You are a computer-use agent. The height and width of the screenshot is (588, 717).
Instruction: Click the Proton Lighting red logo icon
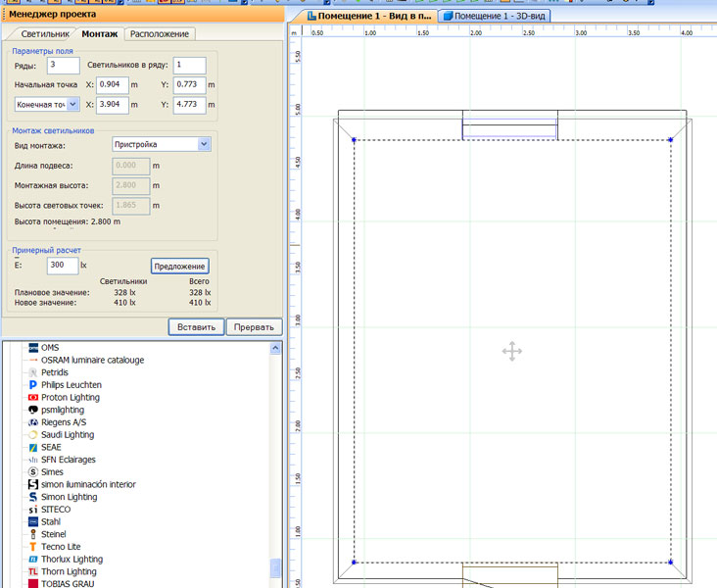[x=32, y=398]
